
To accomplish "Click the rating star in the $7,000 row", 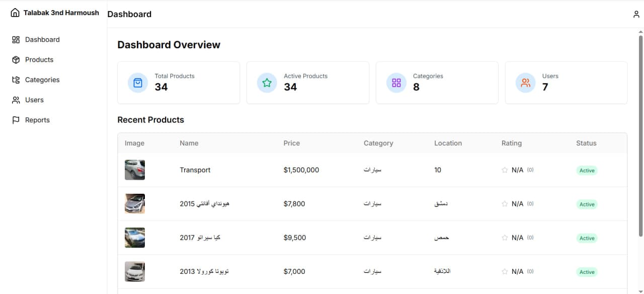I will (x=505, y=271).
